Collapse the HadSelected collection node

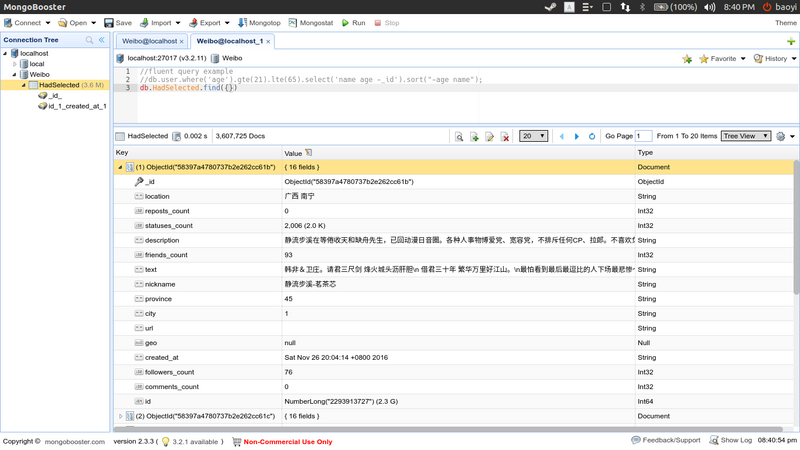coord(23,85)
